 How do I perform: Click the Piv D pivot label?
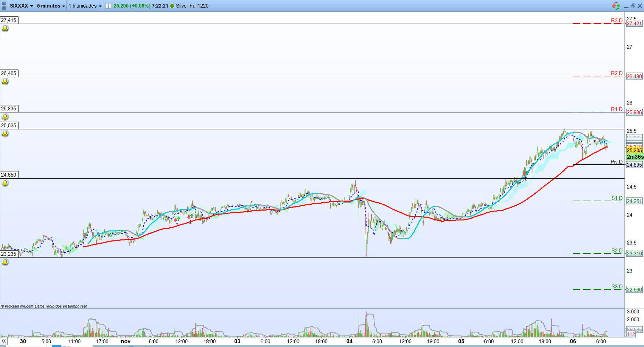point(617,162)
